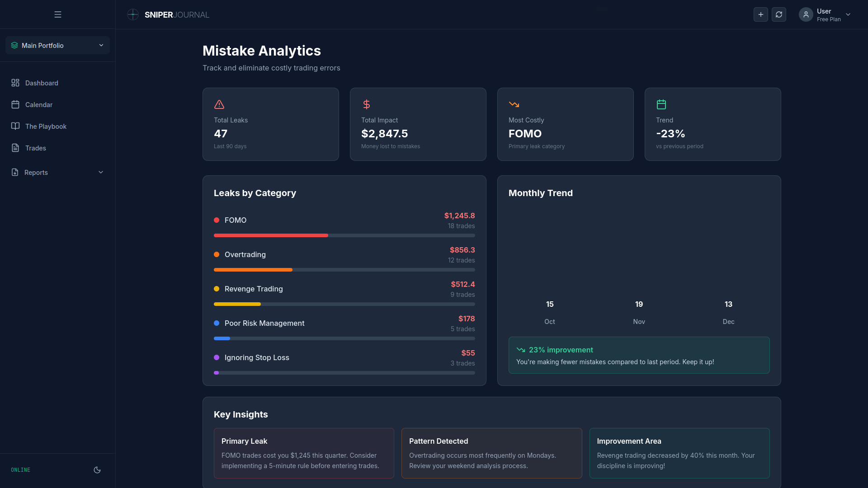Click the Reports file icon
This screenshot has width=868, height=488.
click(15, 172)
